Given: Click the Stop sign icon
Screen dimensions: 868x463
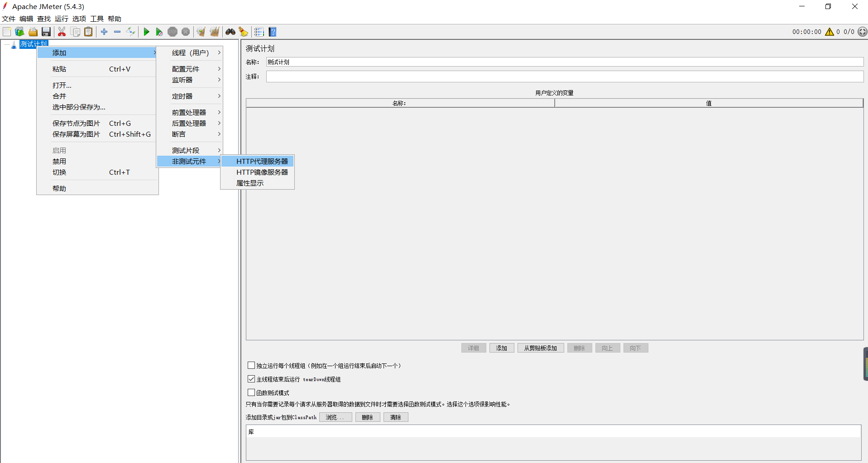Looking at the screenshot, I should (x=173, y=32).
